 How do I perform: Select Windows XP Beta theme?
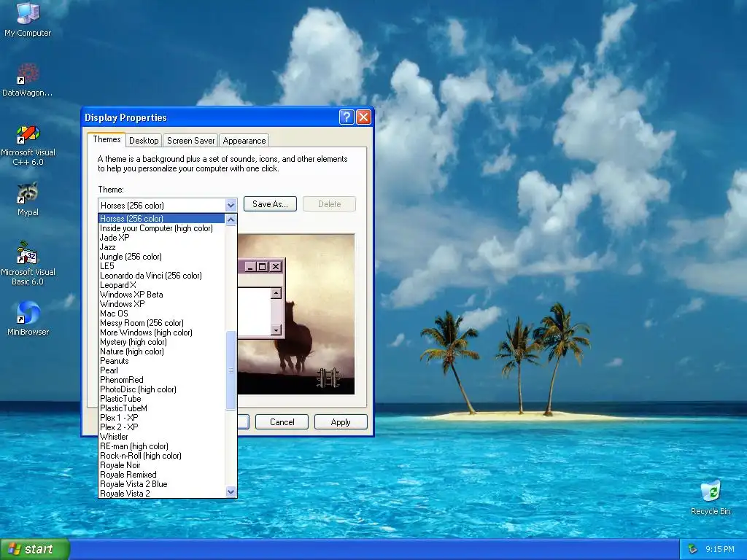click(x=161, y=295)
